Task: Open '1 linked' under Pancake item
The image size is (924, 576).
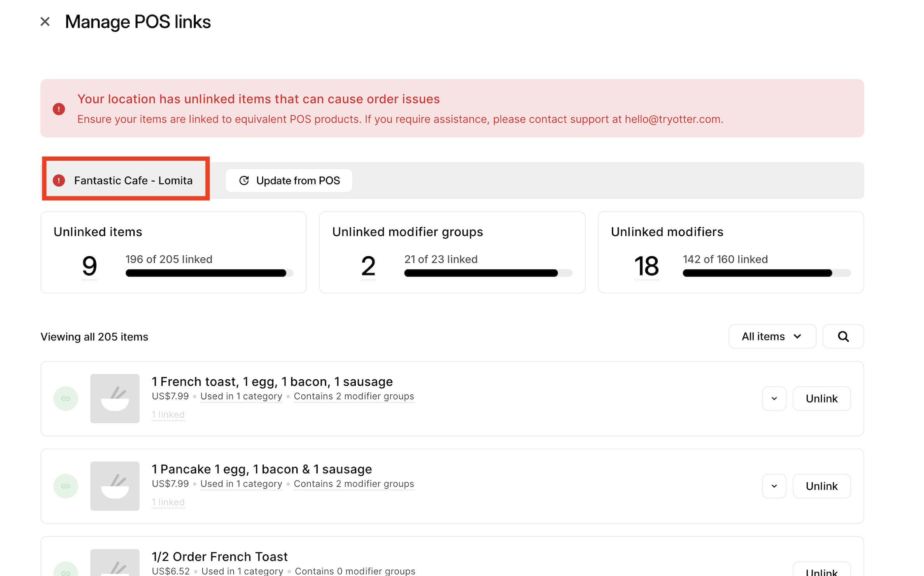Action: [x=168, y=502]
